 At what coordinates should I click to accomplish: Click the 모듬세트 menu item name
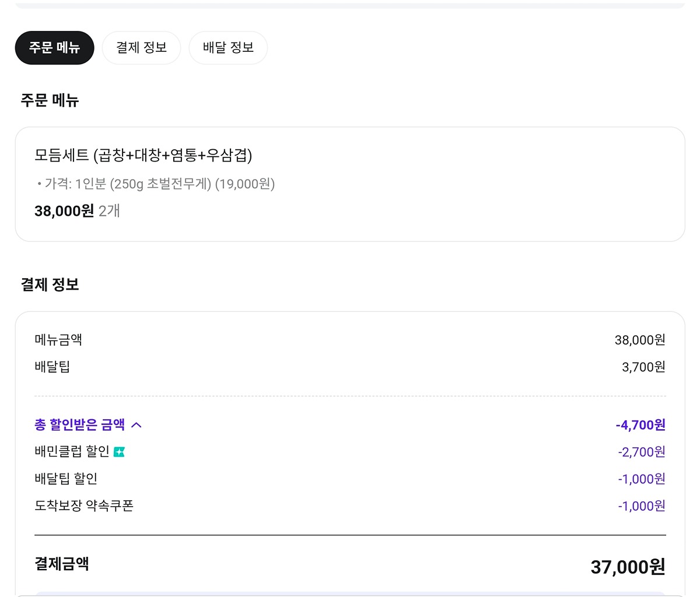pyautogui.click(x=143, y=155)
